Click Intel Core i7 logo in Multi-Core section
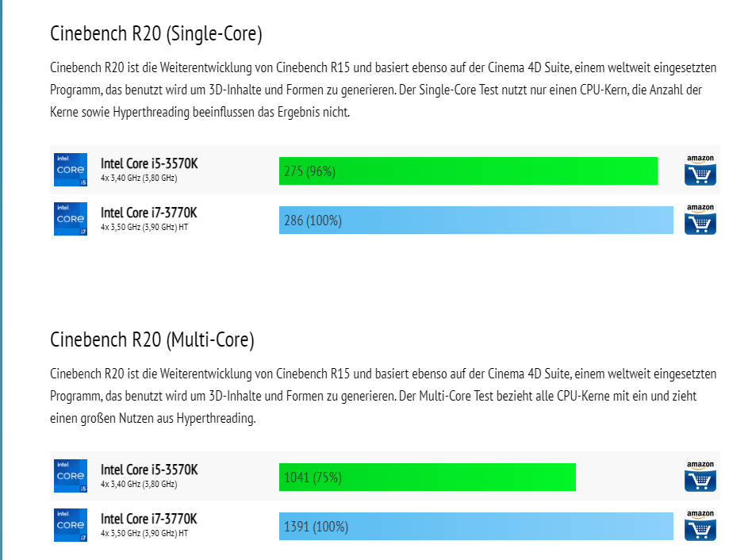Viewport: 729px width, 560px height. pos(71,526)
